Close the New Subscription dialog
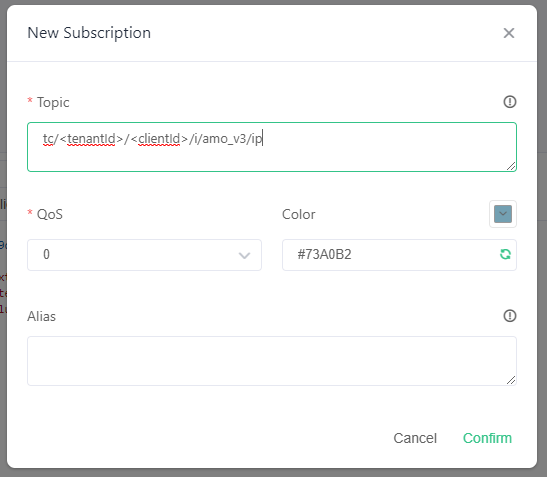Screen dimensions: 547x477 coord(509,33)
